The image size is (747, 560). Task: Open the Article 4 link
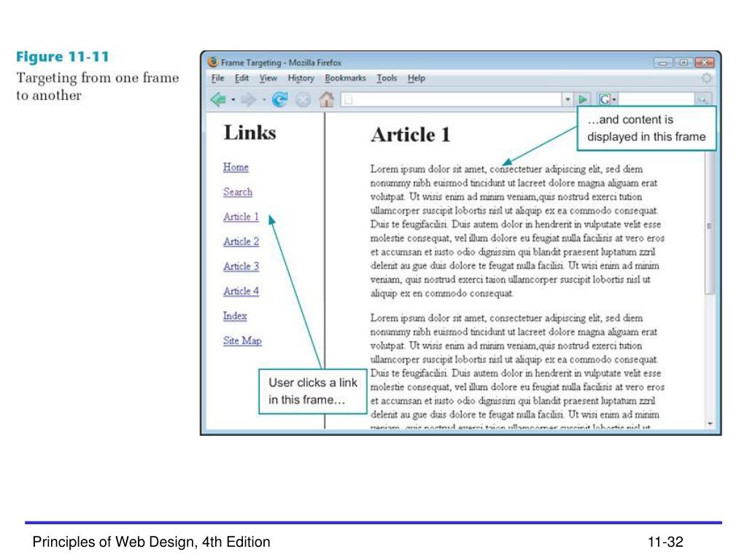click(x=241, y=291)
